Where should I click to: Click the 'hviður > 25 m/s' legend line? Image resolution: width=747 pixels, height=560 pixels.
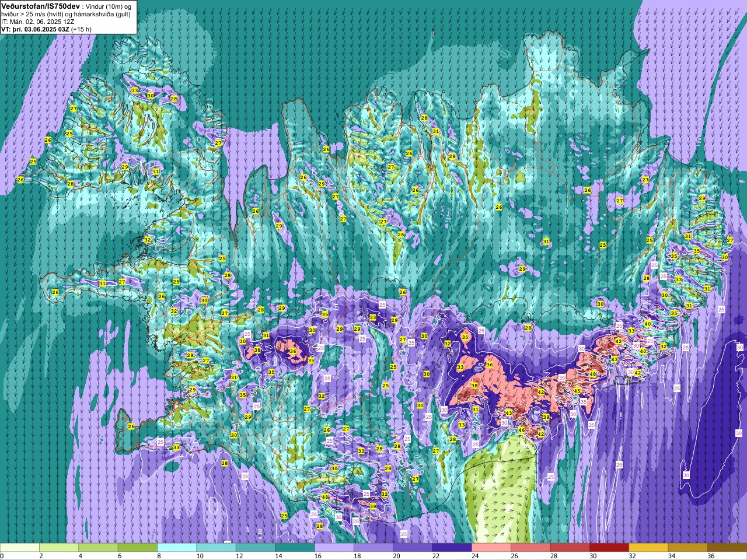pos(66,14)
